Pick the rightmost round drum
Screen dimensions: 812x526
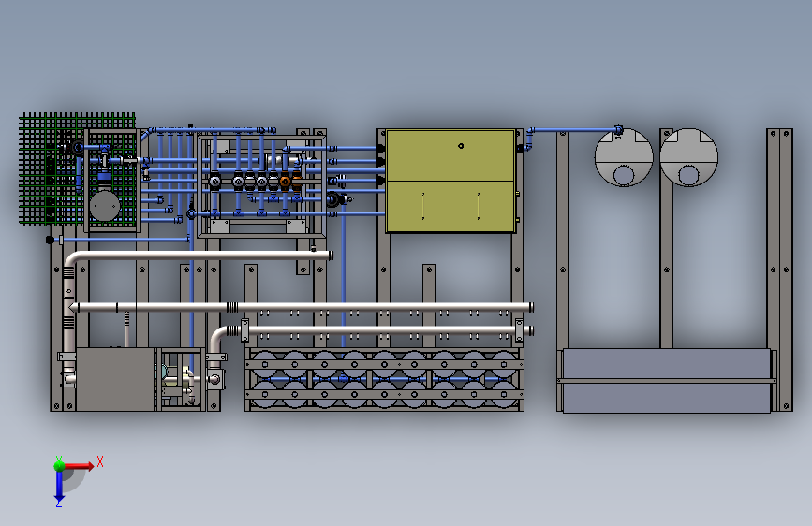point(688,157)
